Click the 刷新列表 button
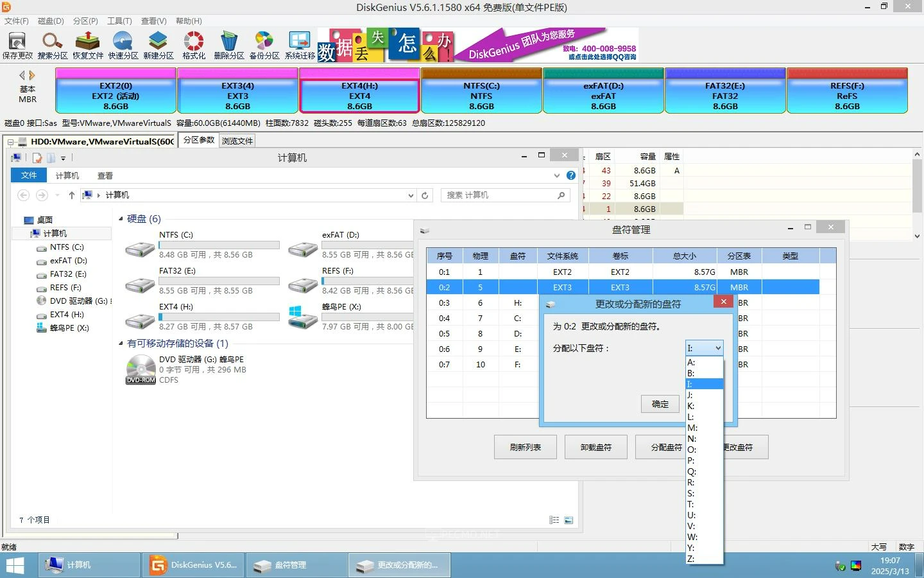 pos(526,447)
